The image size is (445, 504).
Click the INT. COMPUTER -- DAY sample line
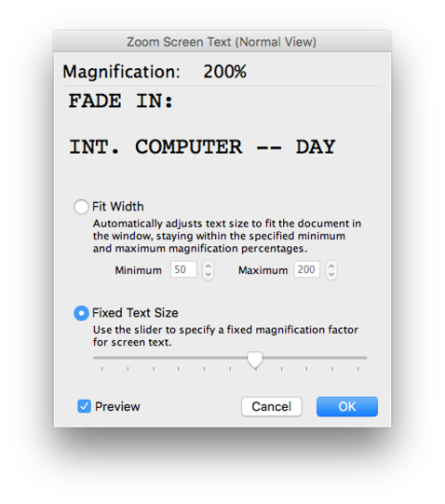point(202,147)
